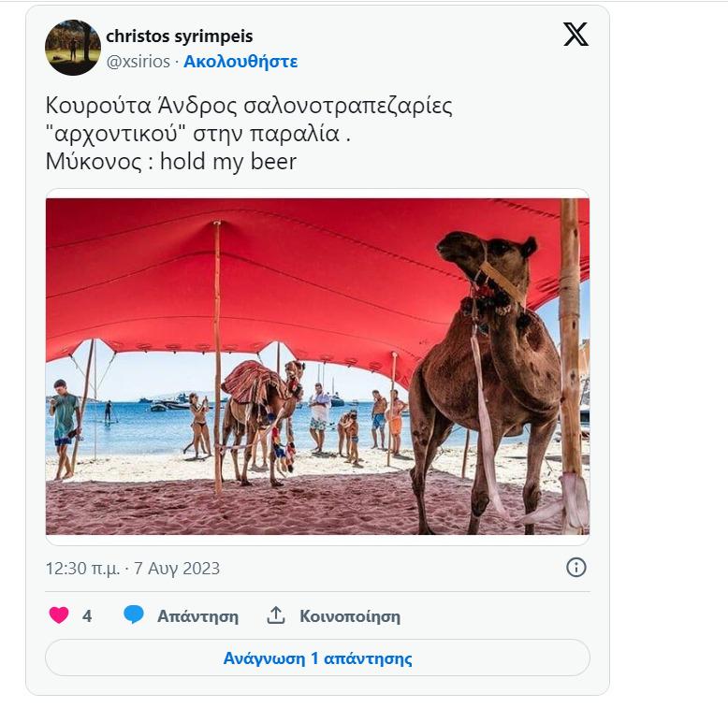The image size is (728, 708).
Task: Click the X logo icon
Action: point(575,35)
